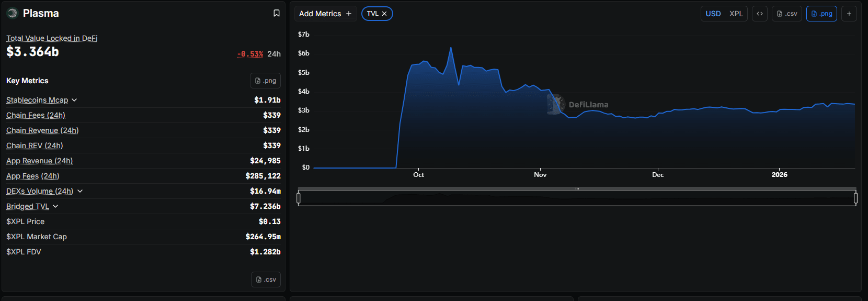This screenshot has width=868, height=301.
Task: Click the $264.95m market cap value
Action: 263,237
